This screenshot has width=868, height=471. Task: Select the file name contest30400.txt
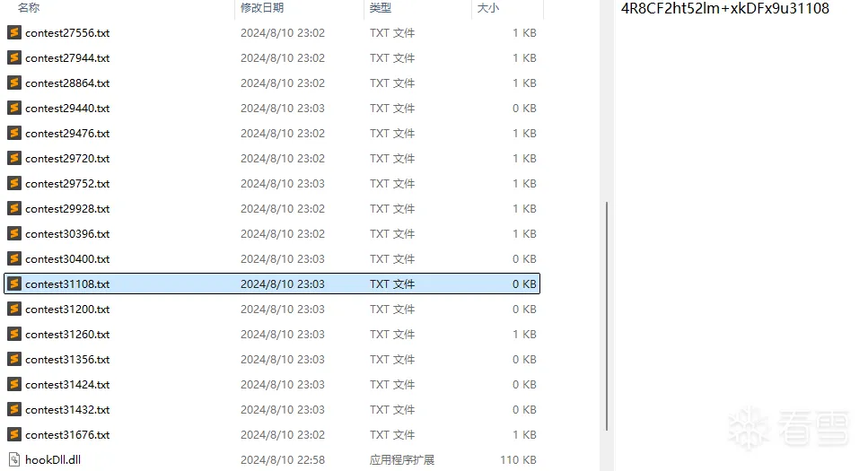click(67, 258)
